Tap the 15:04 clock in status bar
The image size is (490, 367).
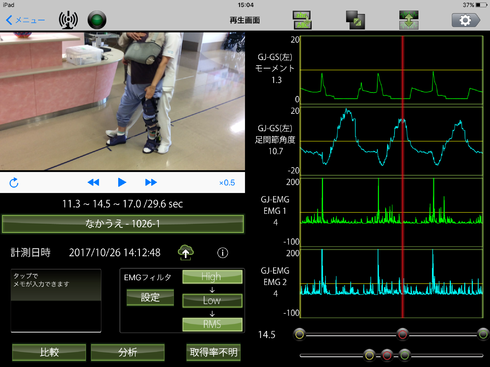coord(246,5)
